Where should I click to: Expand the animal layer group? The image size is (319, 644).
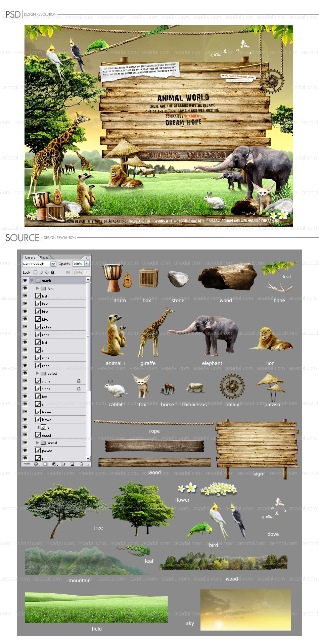point(38,443)
